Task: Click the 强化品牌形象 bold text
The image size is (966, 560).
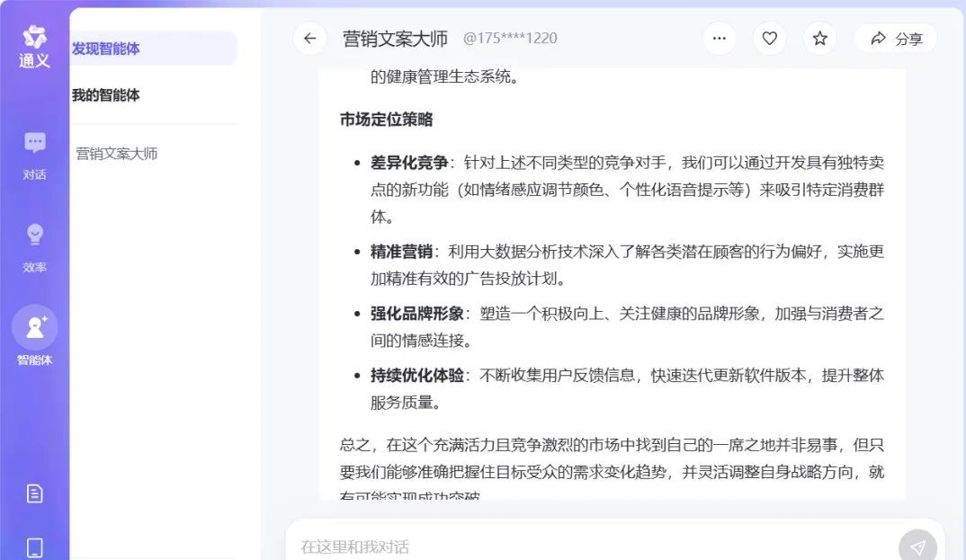Action: coord(417,314)
